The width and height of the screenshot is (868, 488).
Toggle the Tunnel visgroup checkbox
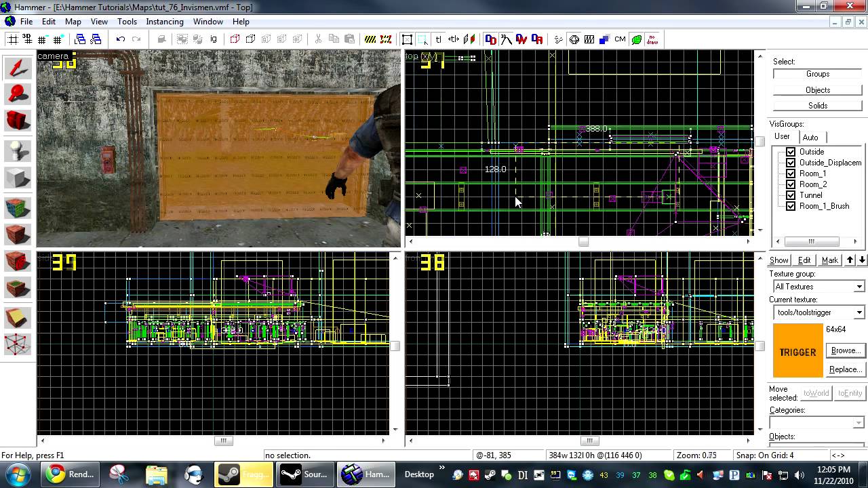point(791,195)
